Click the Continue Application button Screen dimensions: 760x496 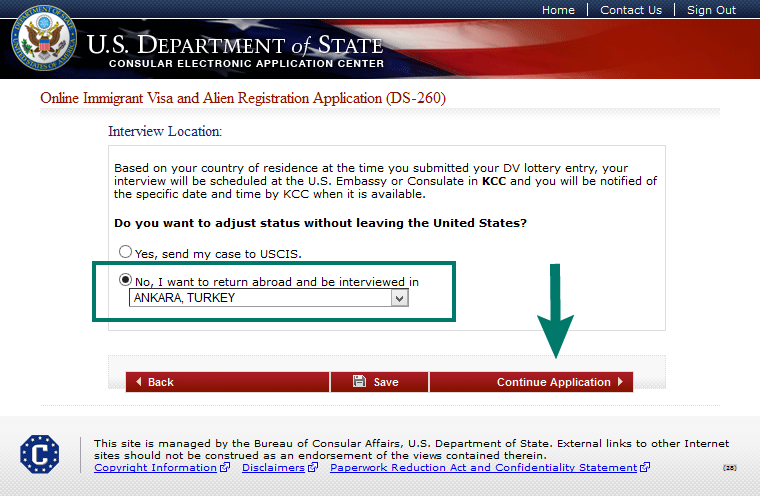(531, 382)
